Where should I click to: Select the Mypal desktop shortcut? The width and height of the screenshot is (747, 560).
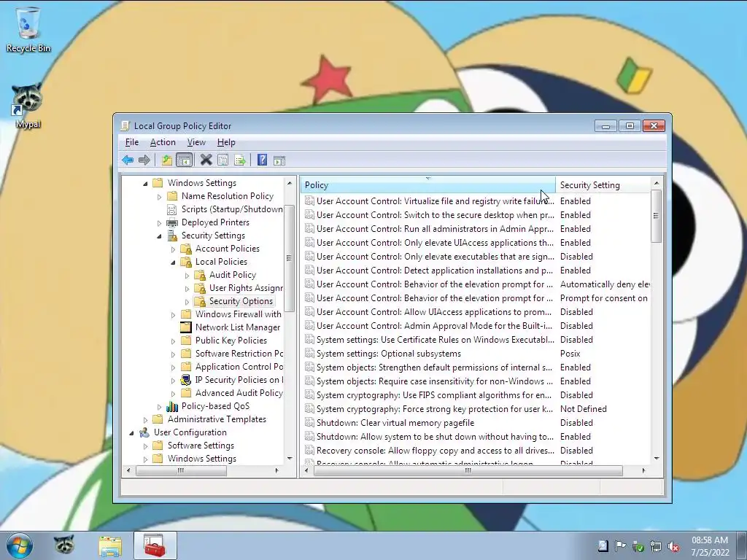[27, 106]
